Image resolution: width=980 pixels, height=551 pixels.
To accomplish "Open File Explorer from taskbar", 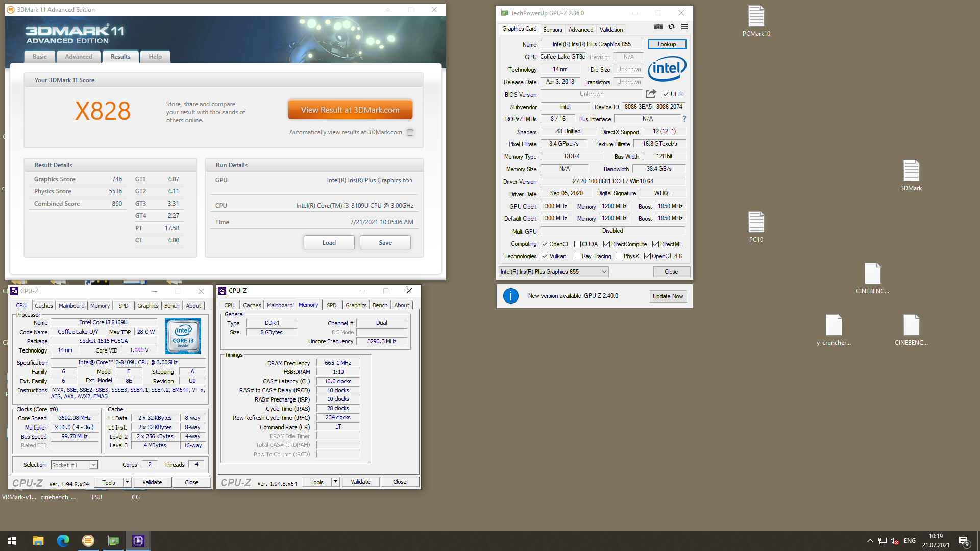I will click(x=38, y=541).
